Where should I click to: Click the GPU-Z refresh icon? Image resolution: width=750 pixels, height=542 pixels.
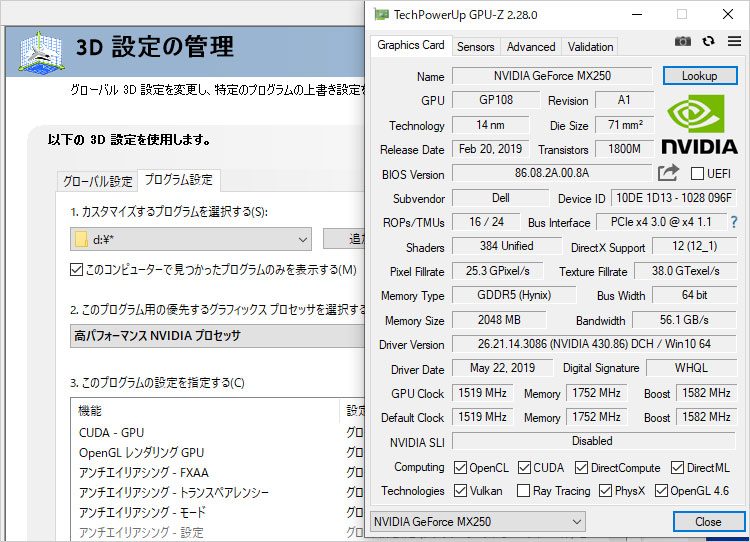tap(708, 42)
